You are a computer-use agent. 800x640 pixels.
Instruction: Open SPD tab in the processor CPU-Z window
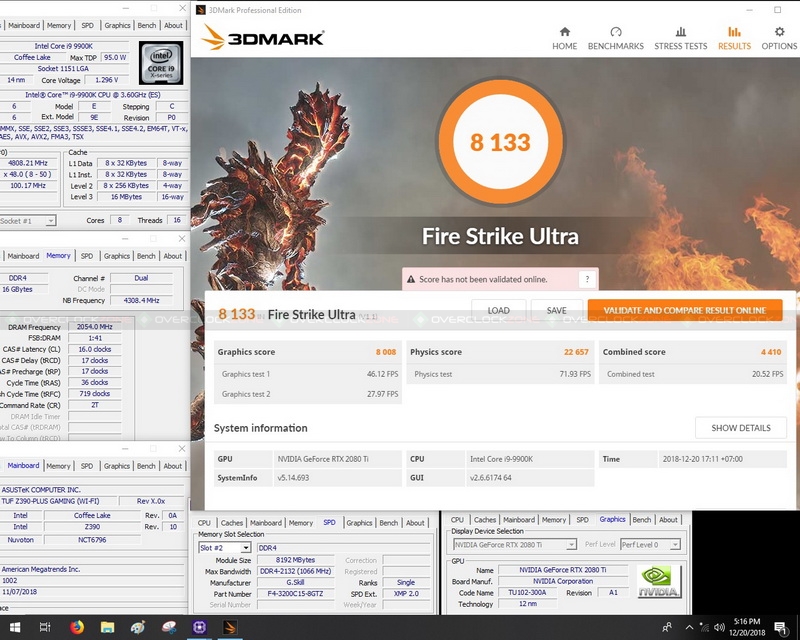(87, 25)
